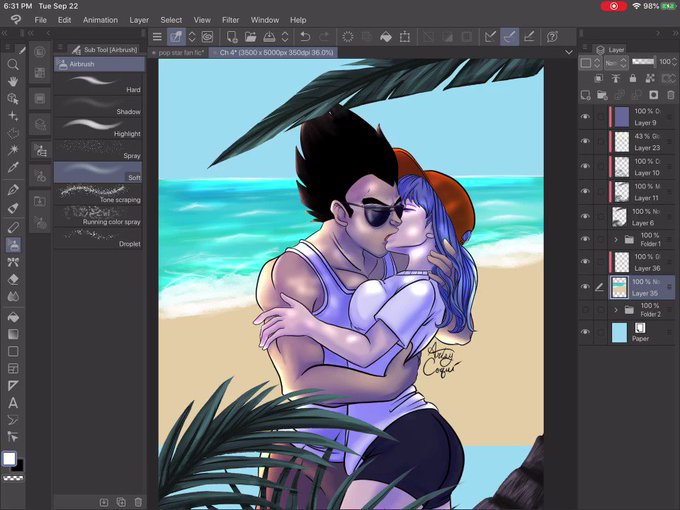Screen dimensions: 680x510
Task: Collapse the left tool palette dock
Action: tap(4, 33)
